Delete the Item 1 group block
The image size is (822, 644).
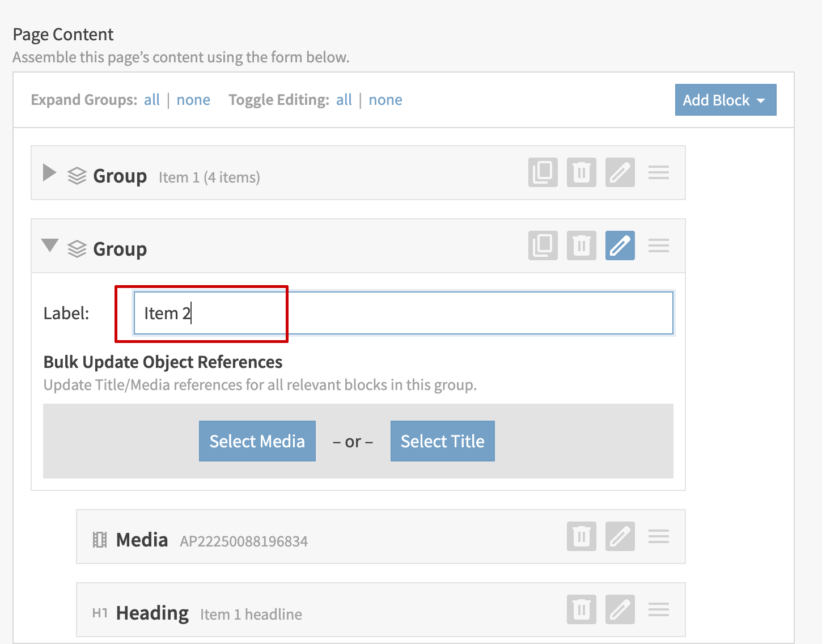pos(581,172)
